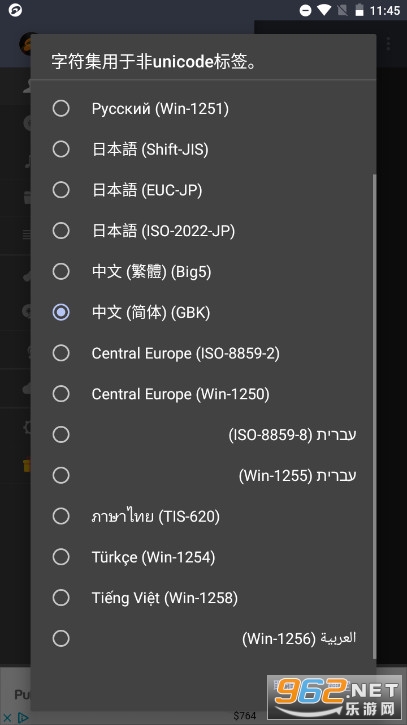
Task: Pick the Hebrew (ISO-8859-8) radio button
Action: (x=204, y=435)
